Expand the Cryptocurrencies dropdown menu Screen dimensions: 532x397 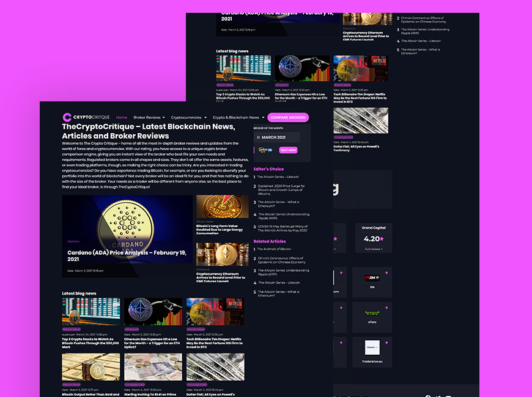[188, 117]
